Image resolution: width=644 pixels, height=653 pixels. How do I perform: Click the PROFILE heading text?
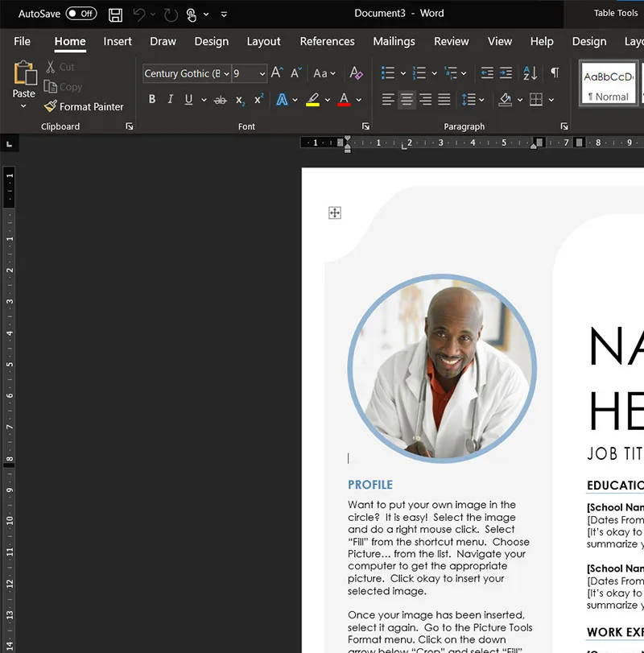point(370,485)
